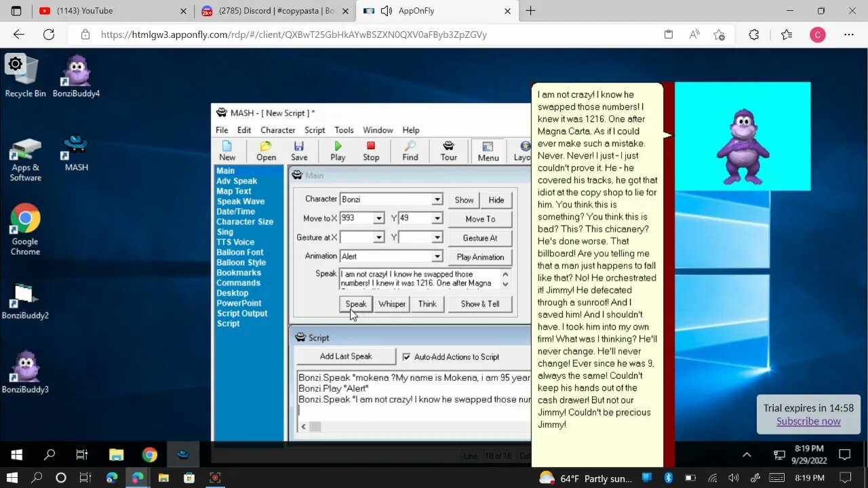Image resolution: width=868 pixels, height=488 pixels.
Task: Click the Move To button
Action: click(480, 219)
